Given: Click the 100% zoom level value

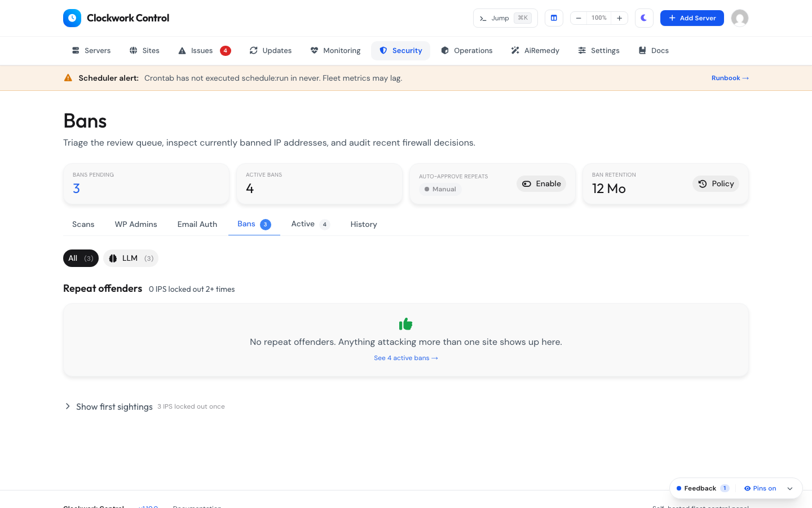Looking at the screenshot, I should (x=599, y=18).
